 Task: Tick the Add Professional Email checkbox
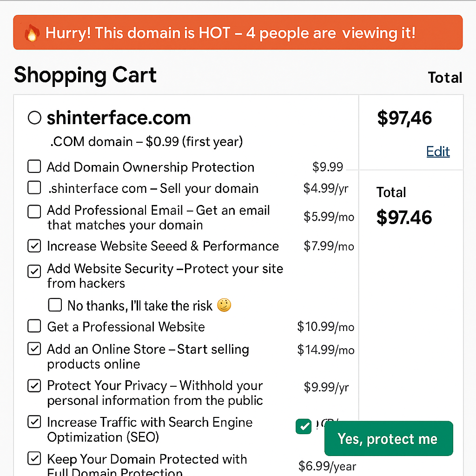34,212
